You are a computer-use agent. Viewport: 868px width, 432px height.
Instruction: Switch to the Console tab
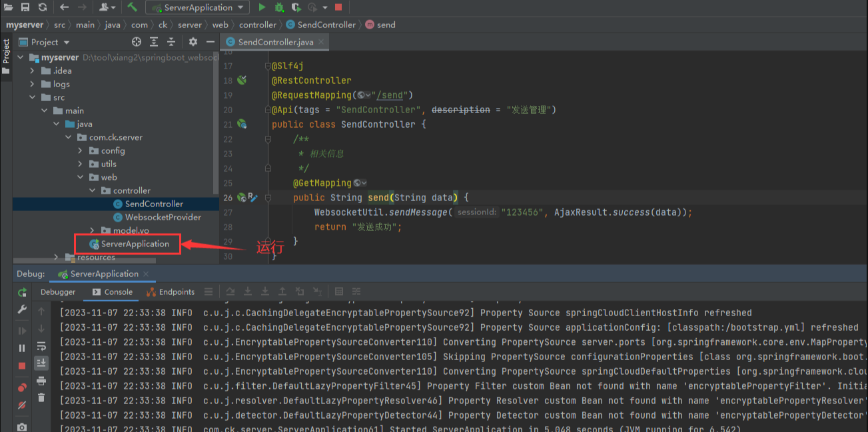(x=113, y=292)
